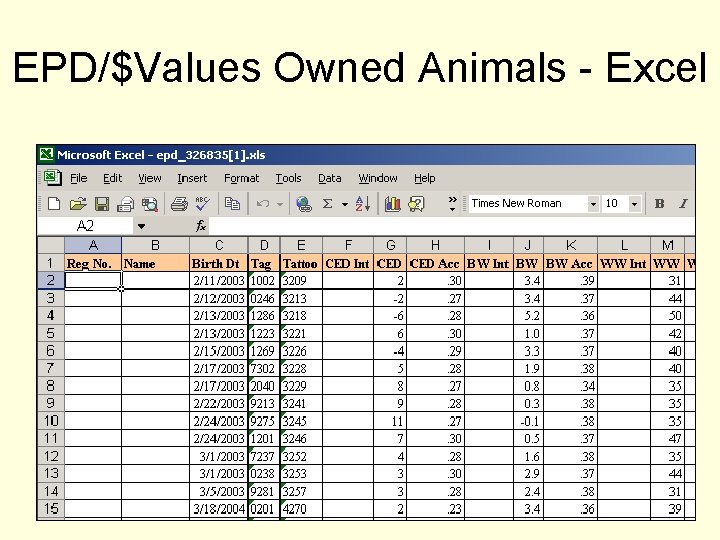Open the Name Box dropdown arrow

tap(141, 226)
